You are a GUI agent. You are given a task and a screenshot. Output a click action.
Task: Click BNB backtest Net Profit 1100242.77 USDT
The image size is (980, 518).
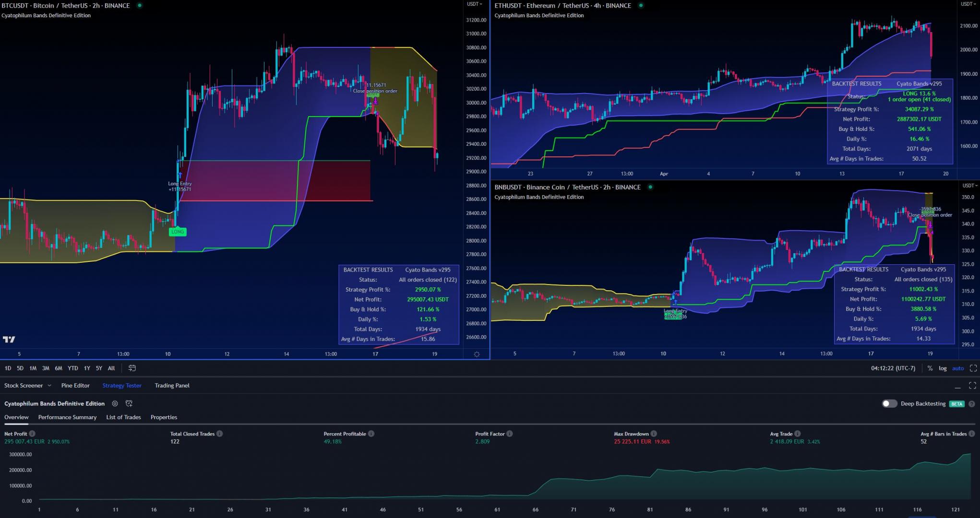click(923, 299)
